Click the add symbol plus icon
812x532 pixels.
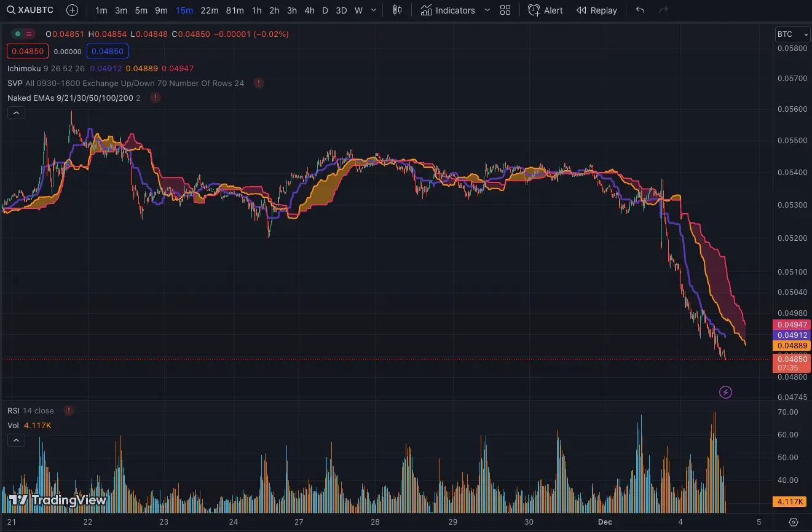(x=72, y=10)
